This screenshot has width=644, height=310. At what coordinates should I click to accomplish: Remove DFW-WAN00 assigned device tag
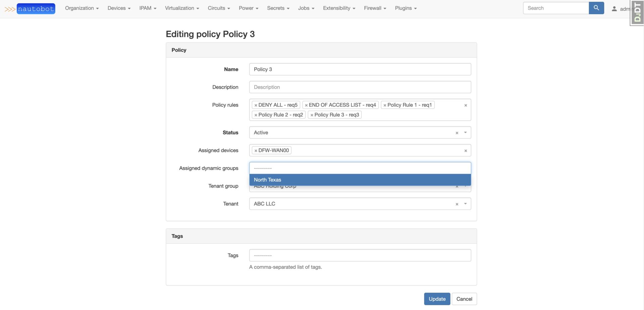click(256, 151)
